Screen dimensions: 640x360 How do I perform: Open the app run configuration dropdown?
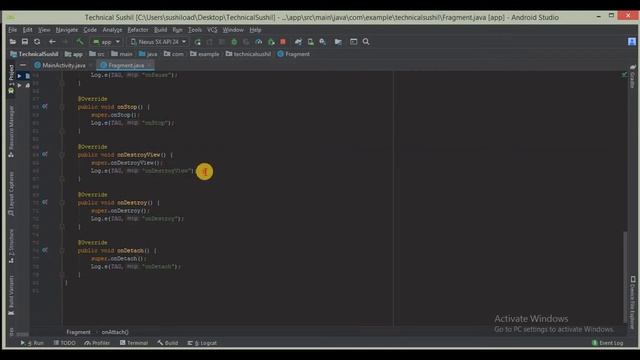[x=106, y=42]
